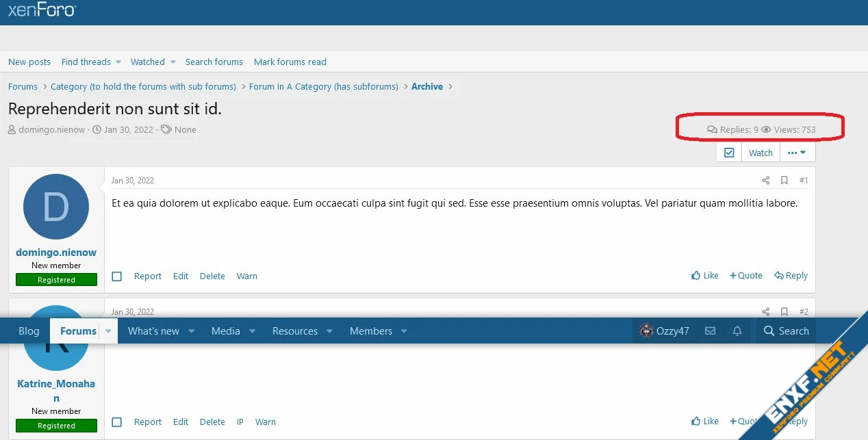Screen dimensions: 868x440
Task: Quote the first post
Action: point(746,276)
